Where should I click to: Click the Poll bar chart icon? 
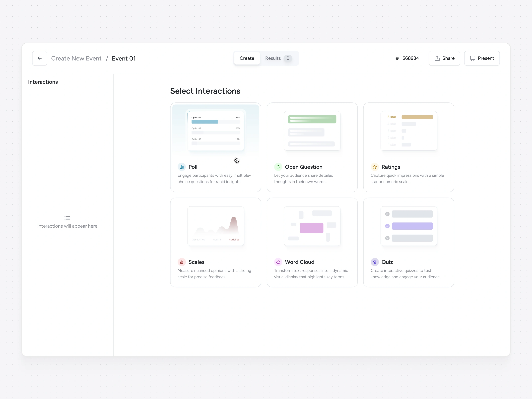point(182,167)
